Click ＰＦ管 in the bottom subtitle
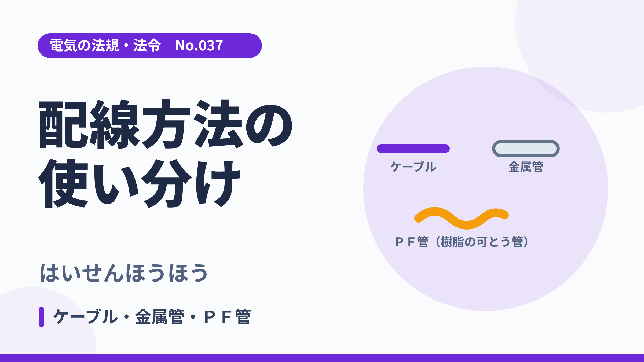644x362 pixels. coord(228,317)
